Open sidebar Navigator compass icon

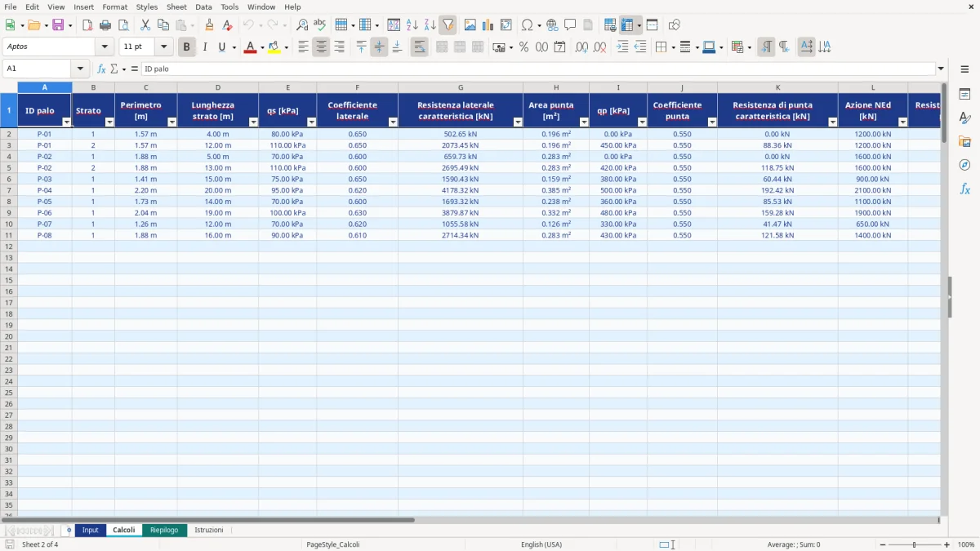964,165
